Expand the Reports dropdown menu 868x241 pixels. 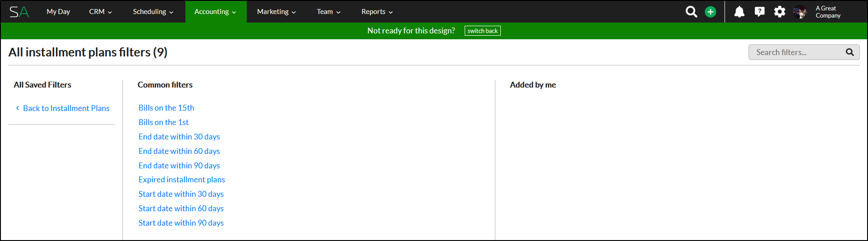pyautogui.click(x=377, y=12)
